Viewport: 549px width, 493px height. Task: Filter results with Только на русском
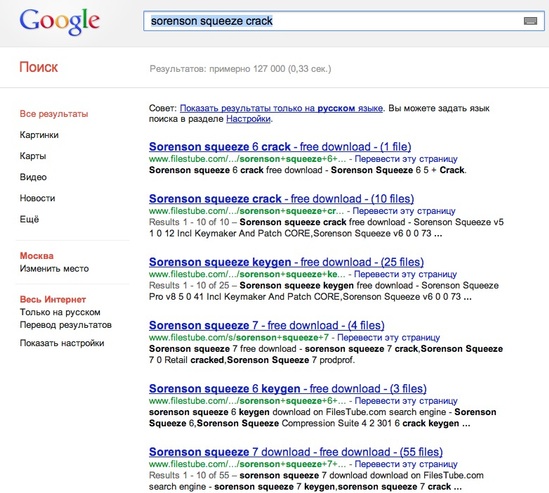pyautogui.click(x=60, y=312)
